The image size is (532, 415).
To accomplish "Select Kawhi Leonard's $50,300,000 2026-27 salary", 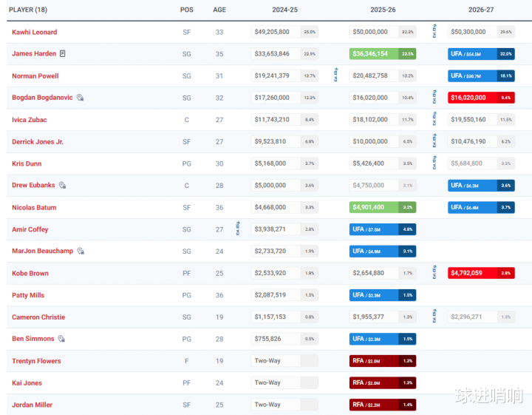I will (x=481, y=32).
